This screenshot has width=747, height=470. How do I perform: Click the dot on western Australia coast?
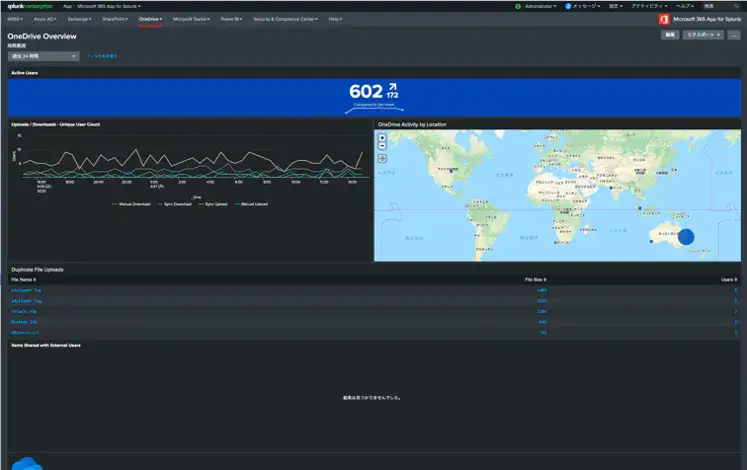651,241
